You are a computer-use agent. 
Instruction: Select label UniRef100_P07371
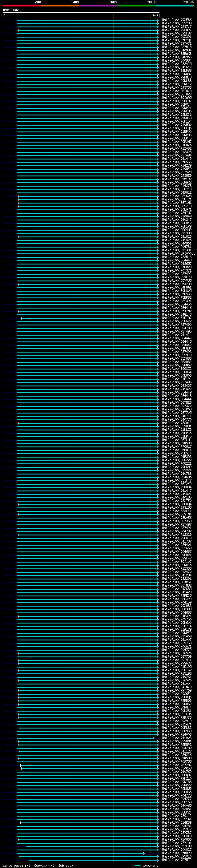[177, 271]
